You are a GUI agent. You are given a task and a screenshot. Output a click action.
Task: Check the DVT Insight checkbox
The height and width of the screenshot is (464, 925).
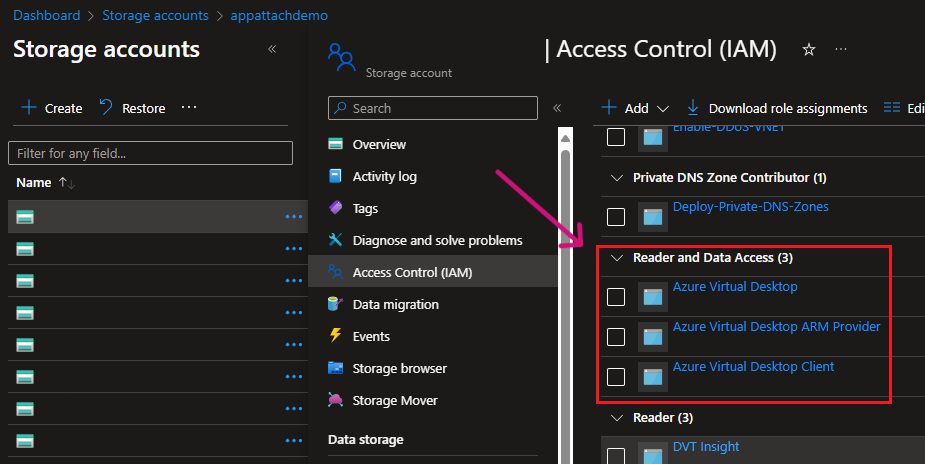616,456
